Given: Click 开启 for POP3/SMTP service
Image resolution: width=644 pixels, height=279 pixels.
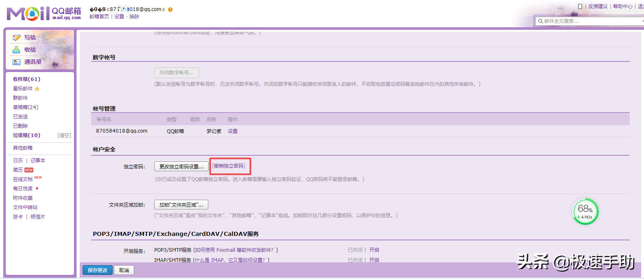Looking at the screenshot, I should click(374, 250).
